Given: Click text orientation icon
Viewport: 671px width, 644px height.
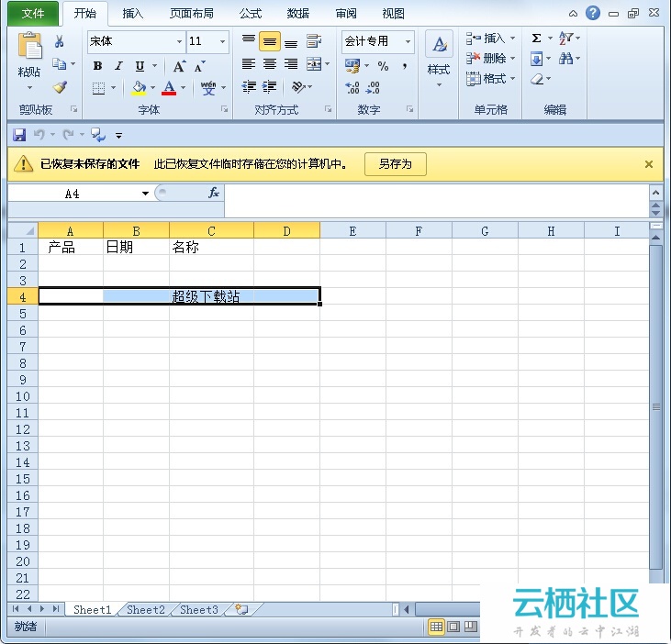Looking at the screenshot, I should (x=298, y=87).
